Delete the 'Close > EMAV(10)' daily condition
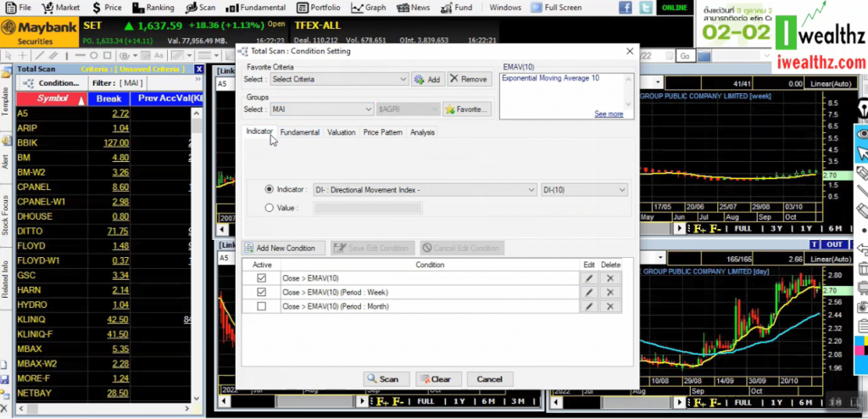 (x=610, y=279)
